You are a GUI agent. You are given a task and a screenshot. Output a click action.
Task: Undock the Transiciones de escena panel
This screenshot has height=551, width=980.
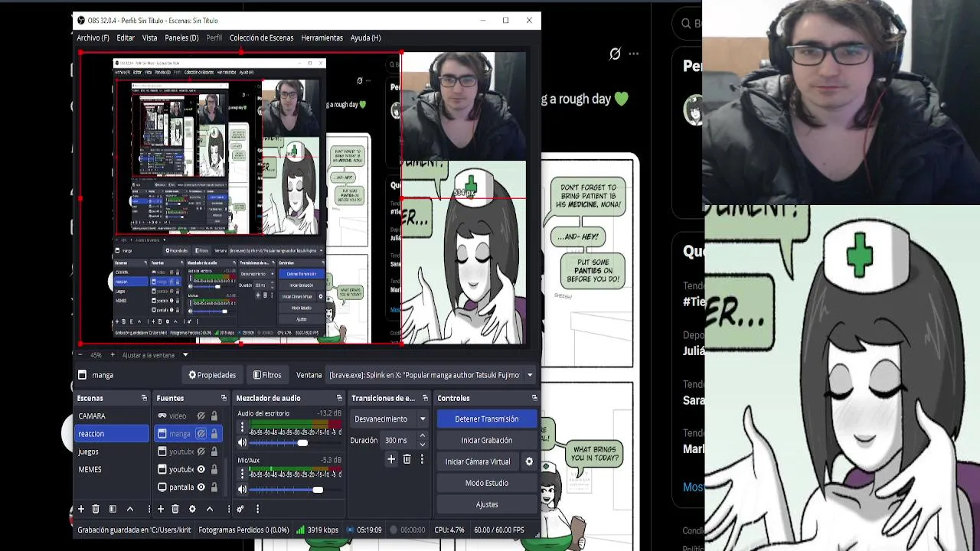coord(424,398)
